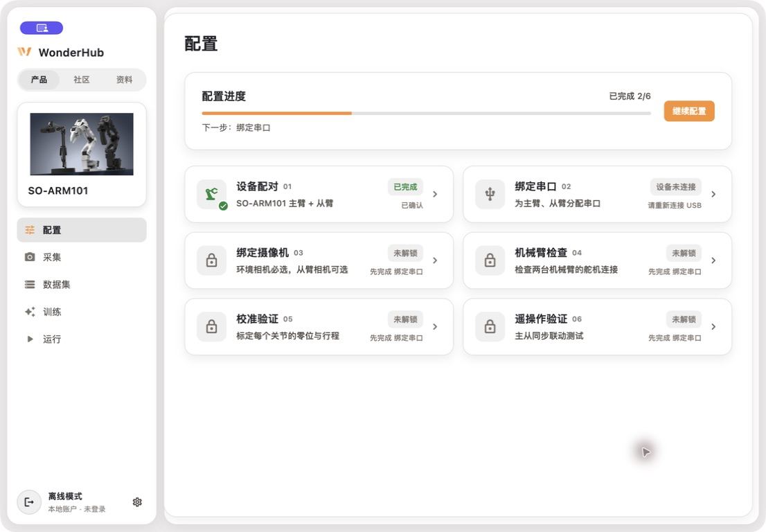
Task: Click the USB icon in 绑定串口
Action: (x=490, y=194)
